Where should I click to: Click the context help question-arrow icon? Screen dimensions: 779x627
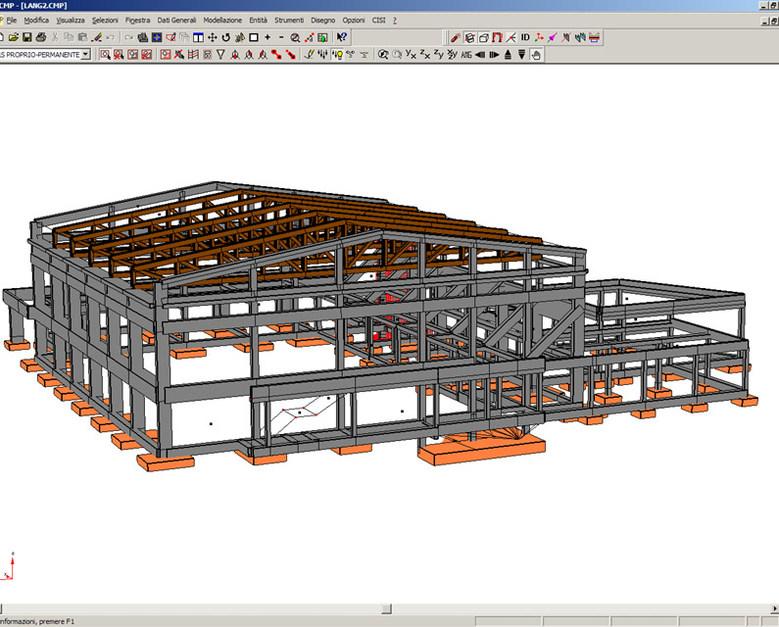pyautogui.click(x=342, y=38)
